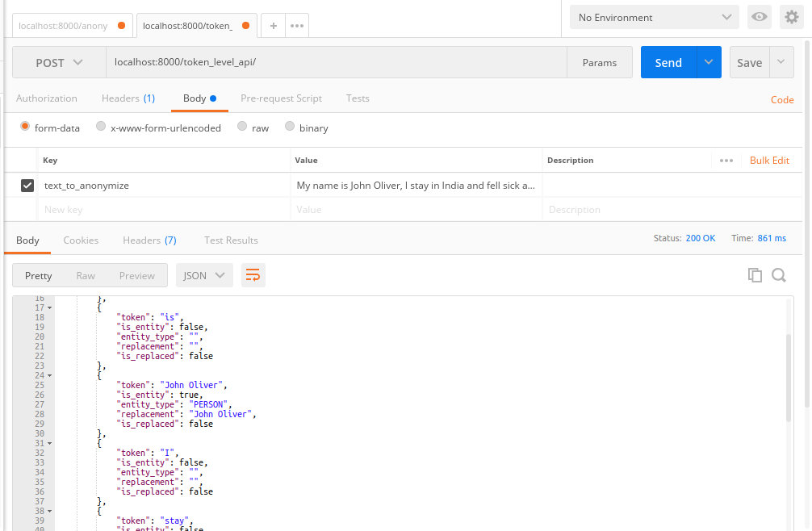Viewport: 812px width, 531px height.
Task: Click the "stay" token value
Action: click(176, 521)
